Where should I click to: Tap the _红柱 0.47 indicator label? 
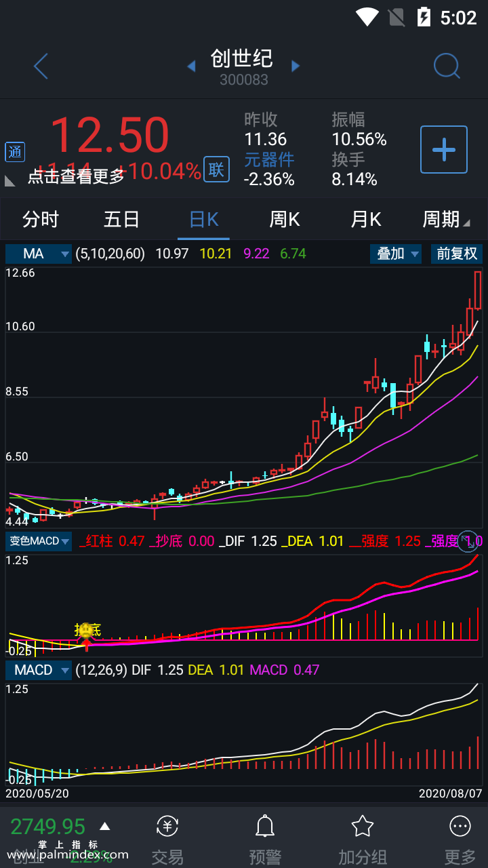click(113, 541)
